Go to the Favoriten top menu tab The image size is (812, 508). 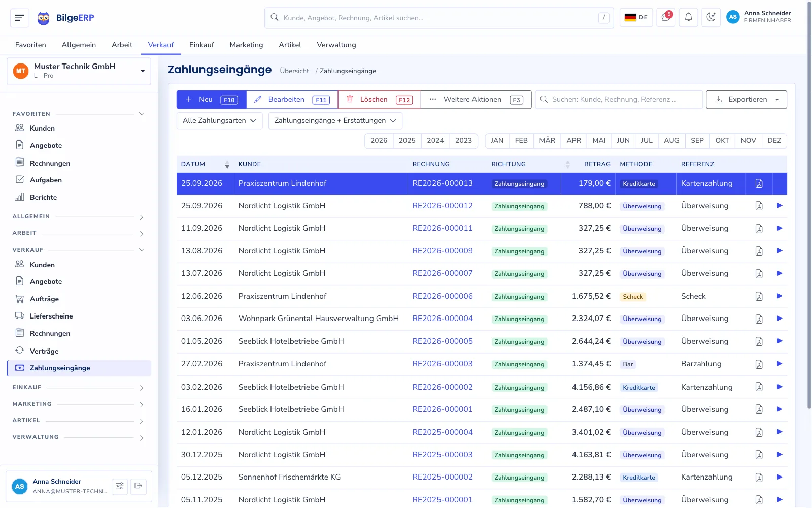click(30, 45)
